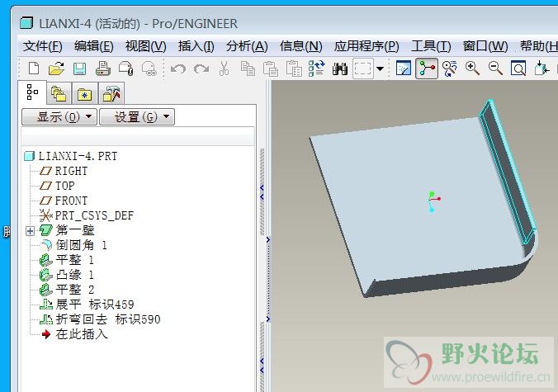The width and height of the screenshot is (558, 392).
Task: Search with the binoculars Find icon
Action: pos(340,68)
